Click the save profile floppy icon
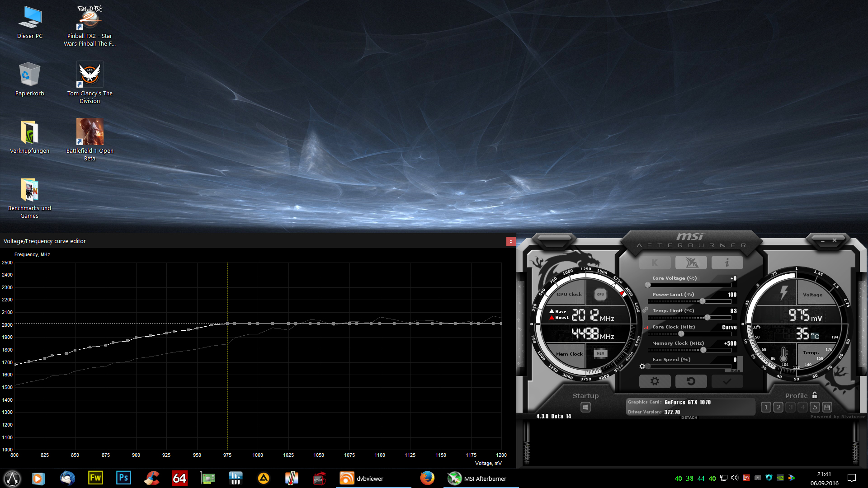The height and width of the screenshot is (488, 868). (x=827, y=407)
